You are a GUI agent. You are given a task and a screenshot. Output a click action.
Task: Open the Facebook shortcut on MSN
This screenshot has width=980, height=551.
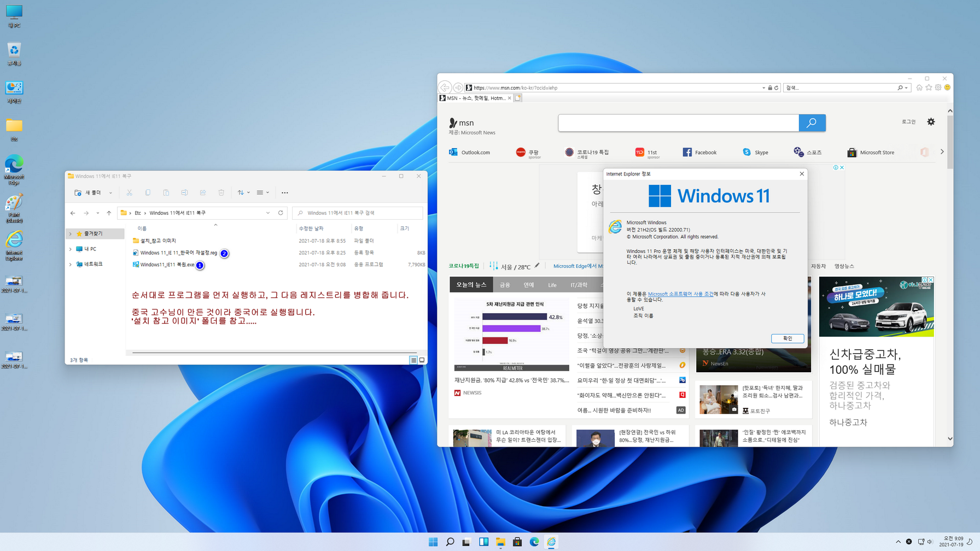click(x=699, y=153)
